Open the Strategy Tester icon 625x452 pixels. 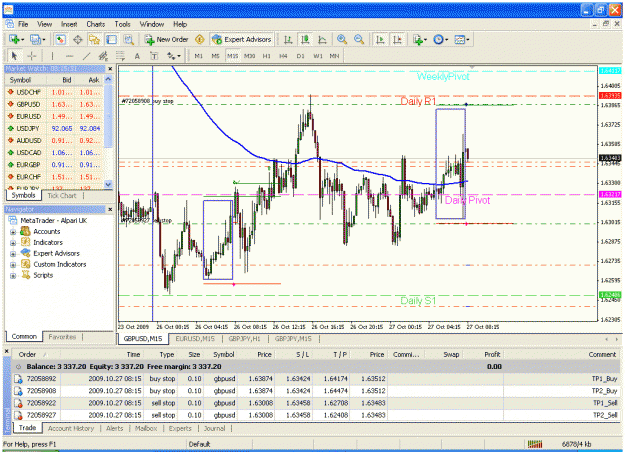pyautogui.click(x=128, y=39)
